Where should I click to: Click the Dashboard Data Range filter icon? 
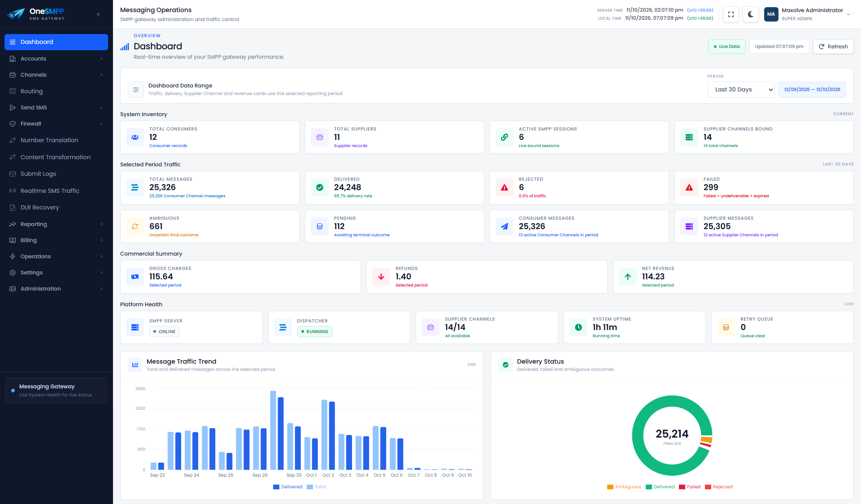click(x=136, y=90)
